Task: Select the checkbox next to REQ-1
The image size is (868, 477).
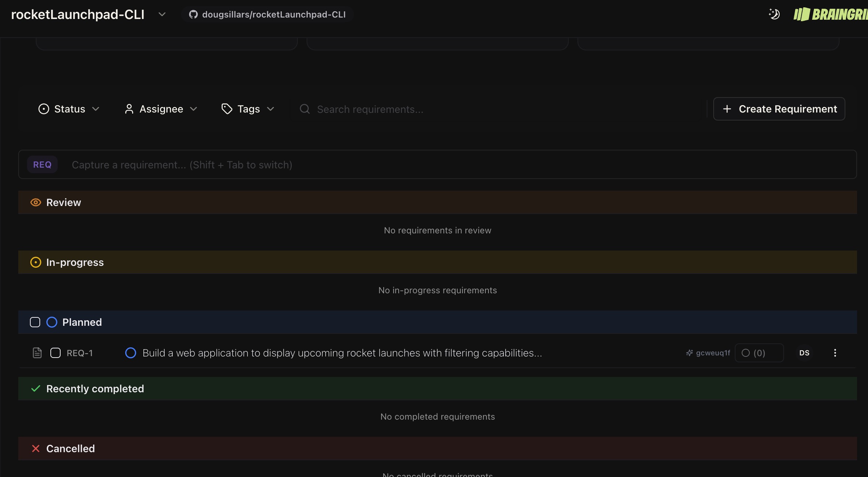Action: [55, 352]
